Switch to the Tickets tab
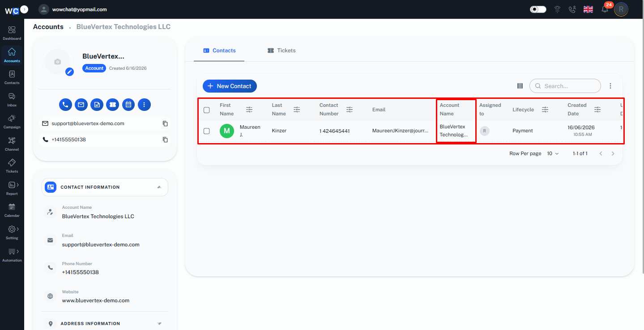 [x=281, y=51]
